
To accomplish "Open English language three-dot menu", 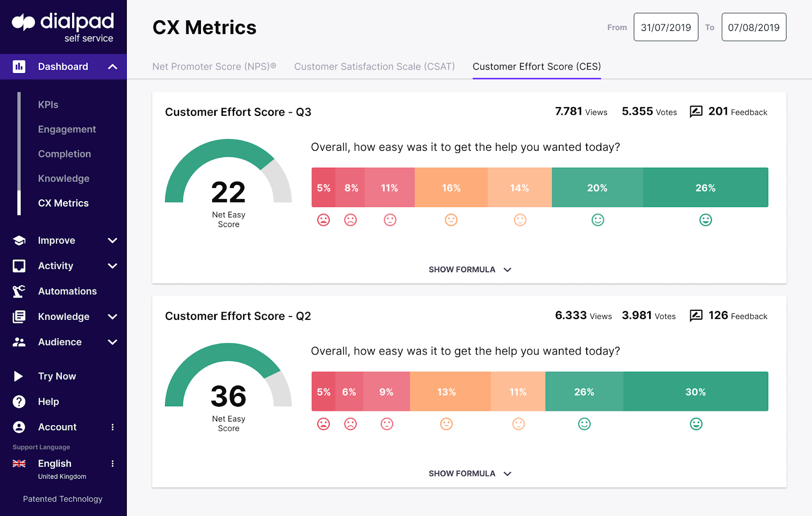I will (x=113, y=464).
